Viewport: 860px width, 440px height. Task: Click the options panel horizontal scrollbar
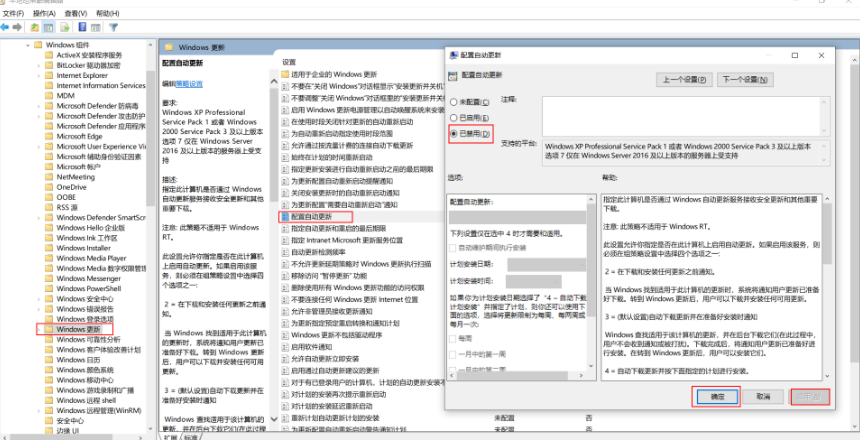[517, 374]
